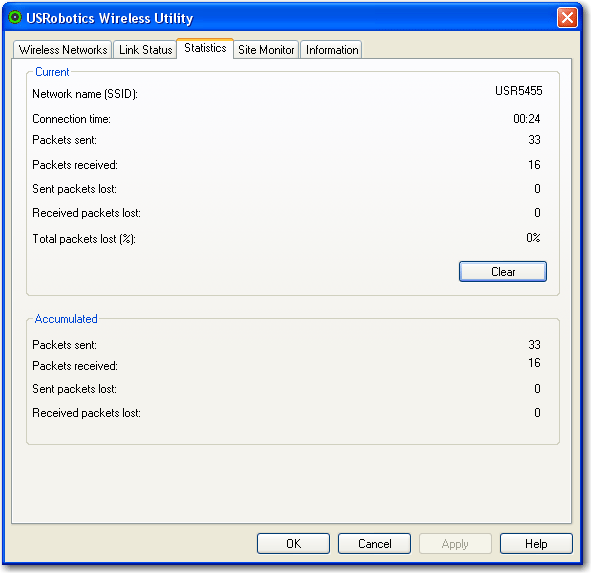Open the Link Status tab

point(145,50)
